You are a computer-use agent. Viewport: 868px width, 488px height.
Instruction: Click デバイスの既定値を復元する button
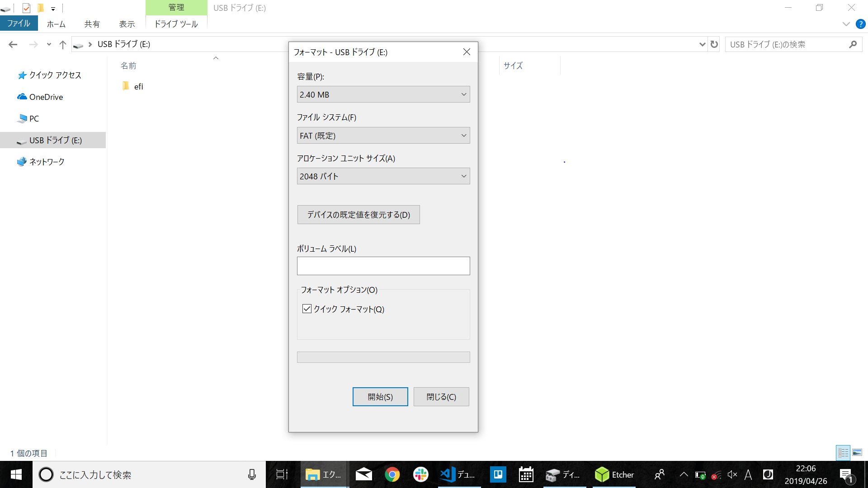coord(358,215)
